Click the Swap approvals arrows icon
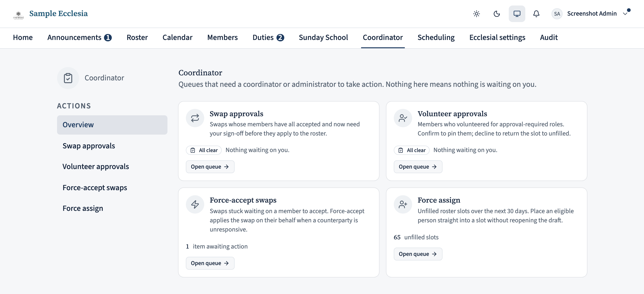644x294 pixels. click(195, 118)
